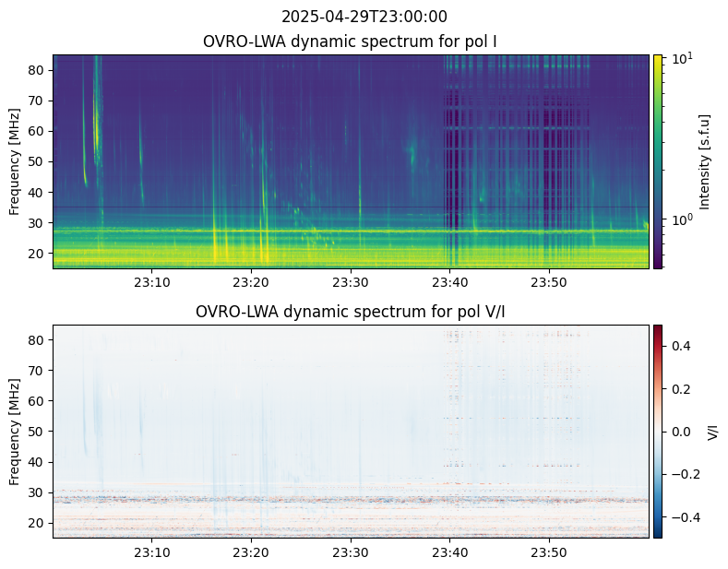Click the pol I dynamic spectrum title
Viewport: 728px width, 569px height.
(x=350, y=41)
